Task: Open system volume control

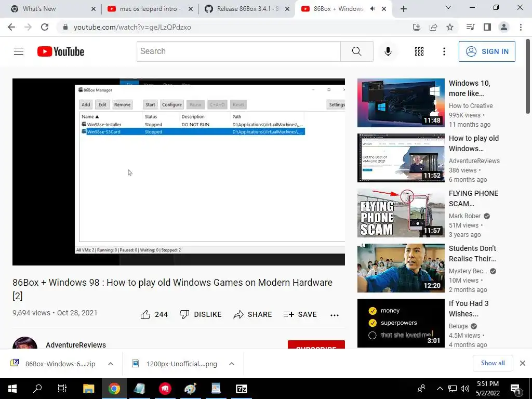Action: 465,389
